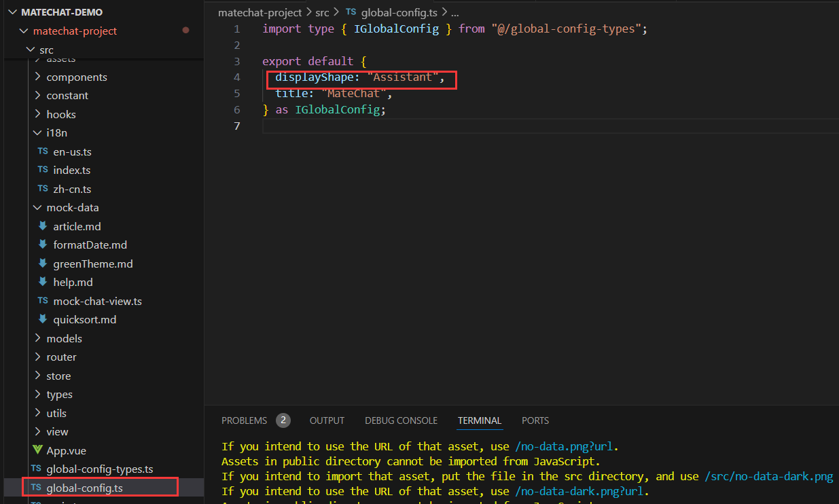839x504 pixels.
Task: Click global-config.ts in the breadcrumb
Action: click(x=400, y=12)
